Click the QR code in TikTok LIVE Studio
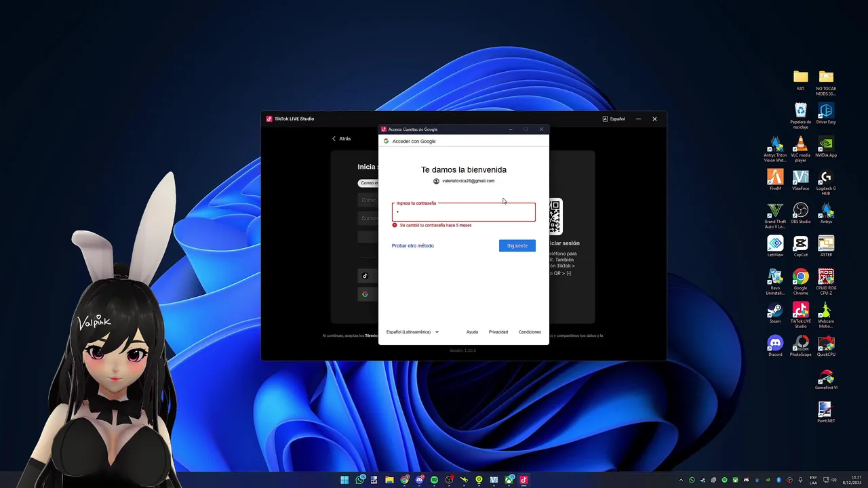 tap(555, 216)
